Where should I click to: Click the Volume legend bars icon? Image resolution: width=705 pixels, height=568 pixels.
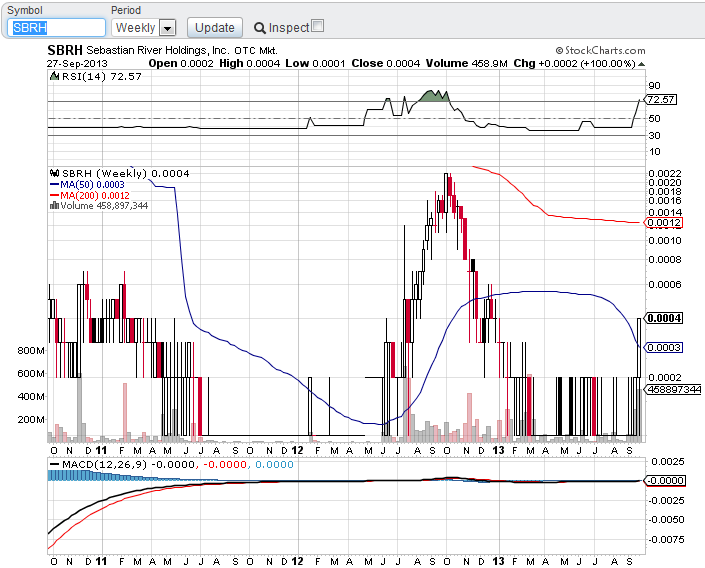[54, 206]
